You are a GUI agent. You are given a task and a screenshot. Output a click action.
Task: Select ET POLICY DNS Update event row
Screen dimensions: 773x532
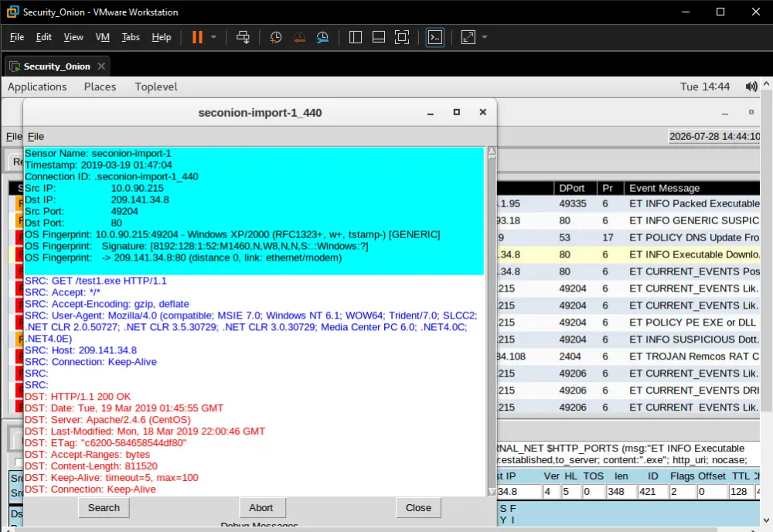[x=628, y=237]
